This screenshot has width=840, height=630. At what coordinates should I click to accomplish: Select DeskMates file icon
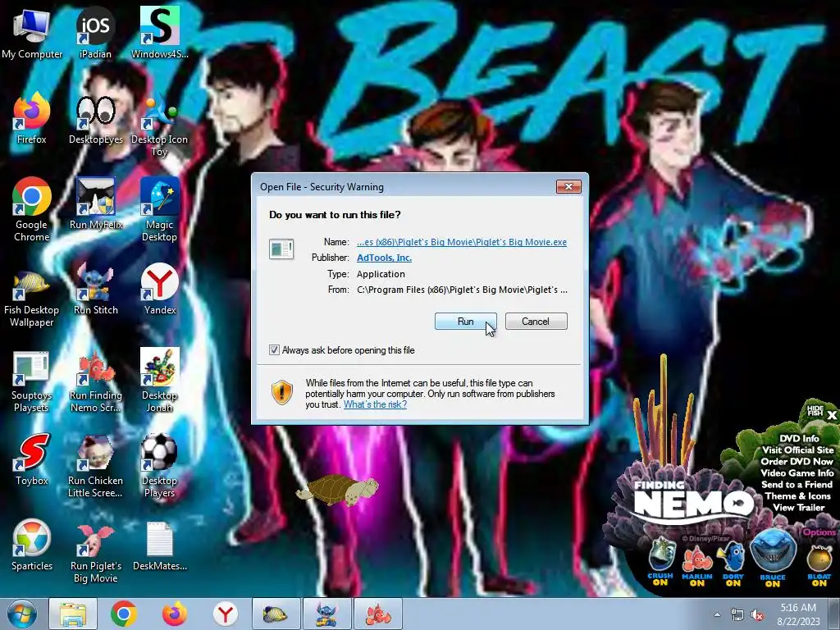160,546
